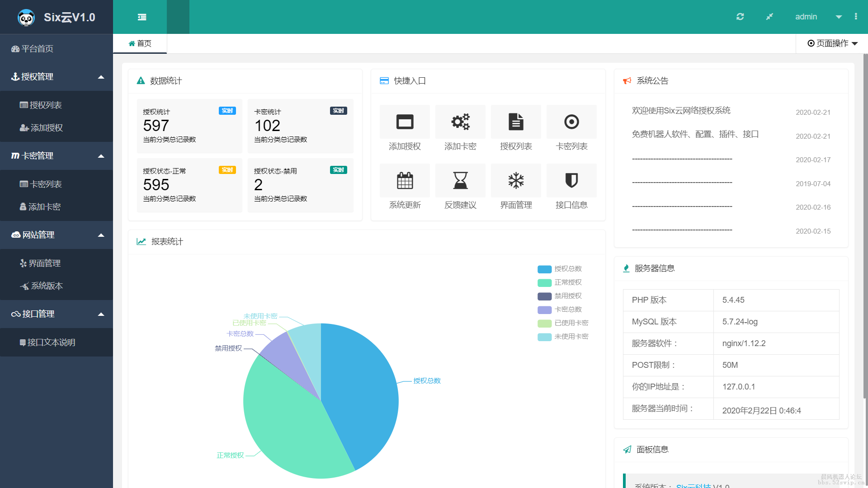Click the 反馈建议 hourglass icon

460,181
